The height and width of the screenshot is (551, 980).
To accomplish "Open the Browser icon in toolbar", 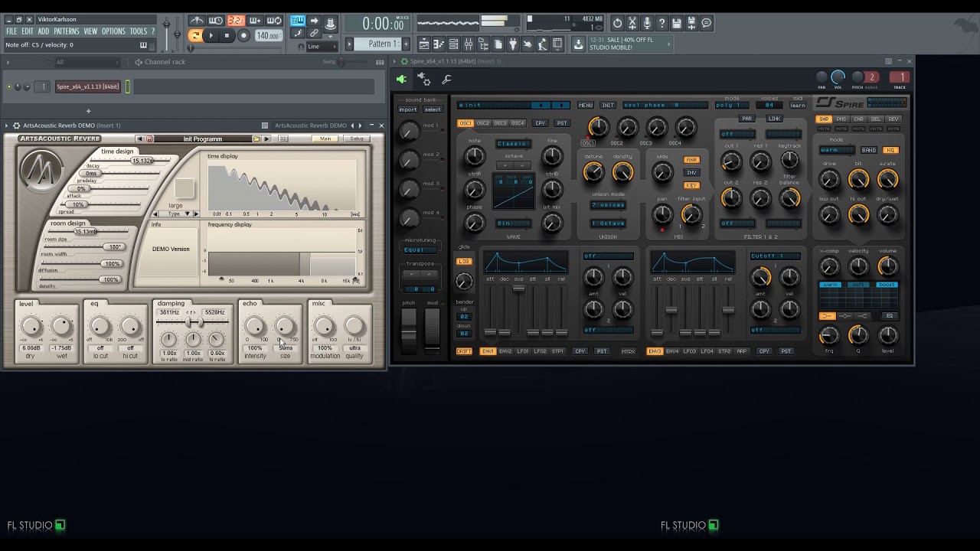I will [483, 44].
